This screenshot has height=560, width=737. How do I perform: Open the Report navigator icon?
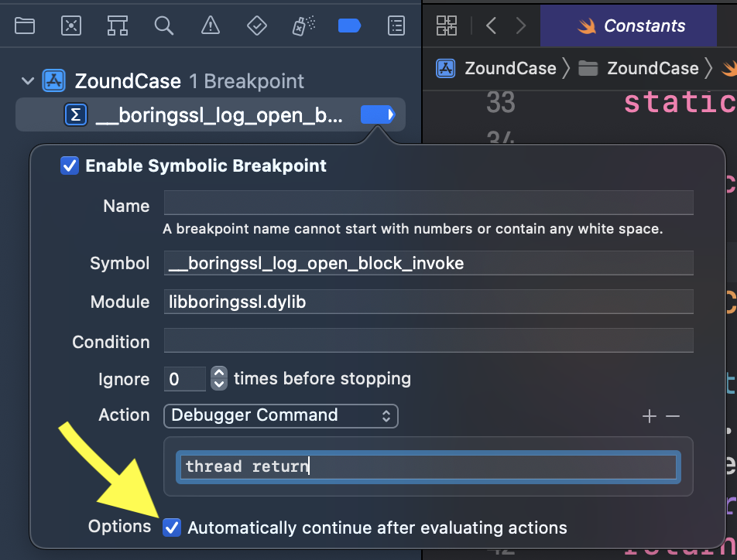coord(396,26)
